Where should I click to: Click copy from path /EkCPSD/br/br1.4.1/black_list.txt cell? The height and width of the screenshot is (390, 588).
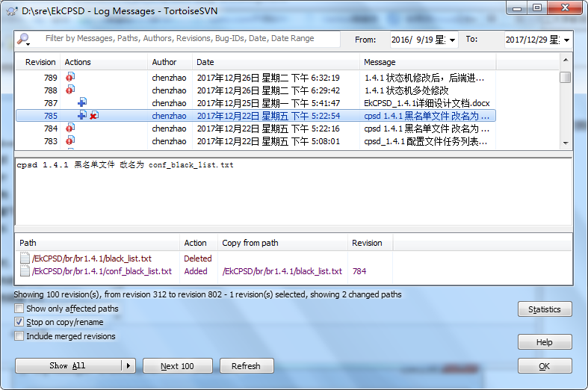tap(282, 271)
